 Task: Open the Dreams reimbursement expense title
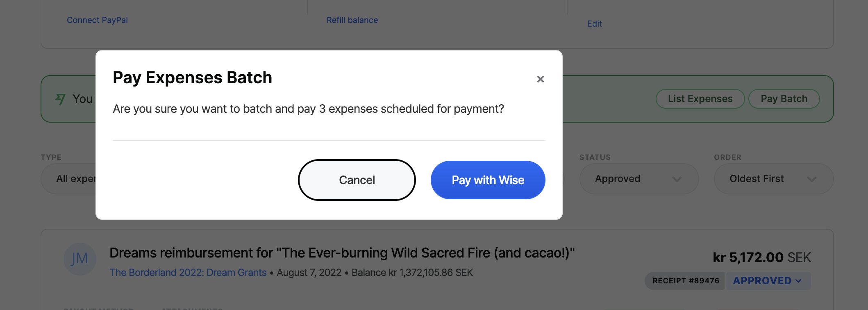342,253
